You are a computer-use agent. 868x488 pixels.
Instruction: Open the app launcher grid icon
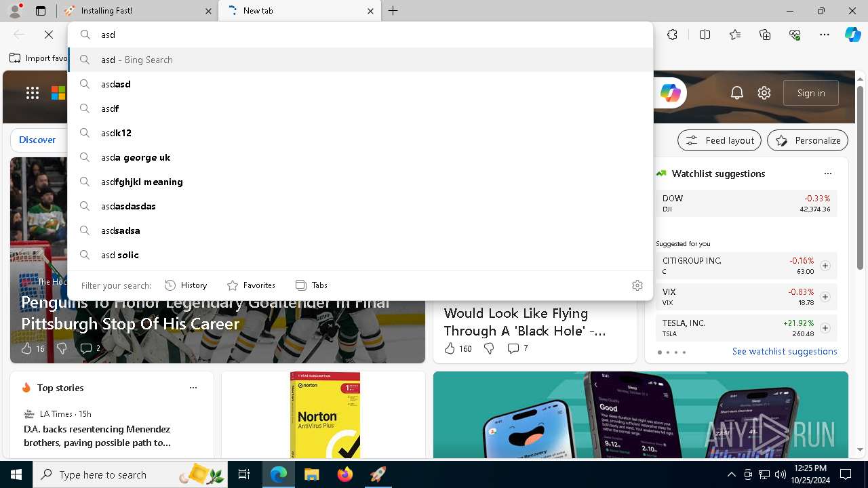tap(33, 94)
